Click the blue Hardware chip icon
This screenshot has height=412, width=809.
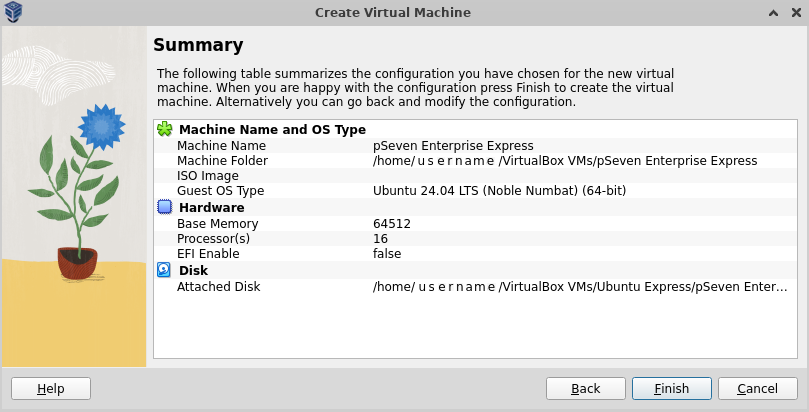(165, 208)
